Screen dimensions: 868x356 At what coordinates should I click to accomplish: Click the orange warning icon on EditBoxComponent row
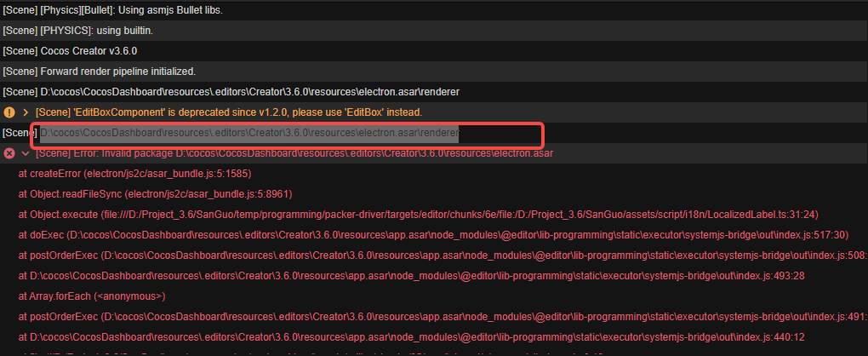pos(9,112)
